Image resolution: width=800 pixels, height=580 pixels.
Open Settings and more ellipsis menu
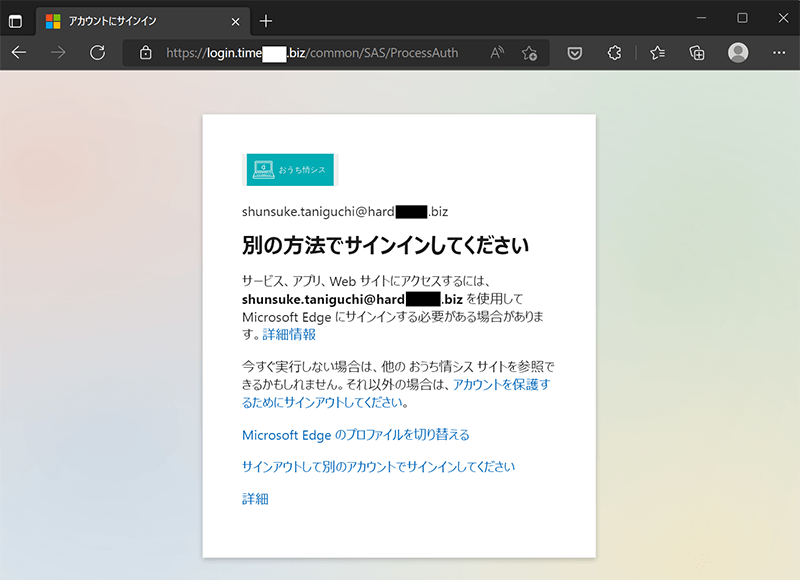[x=779, y=53]
